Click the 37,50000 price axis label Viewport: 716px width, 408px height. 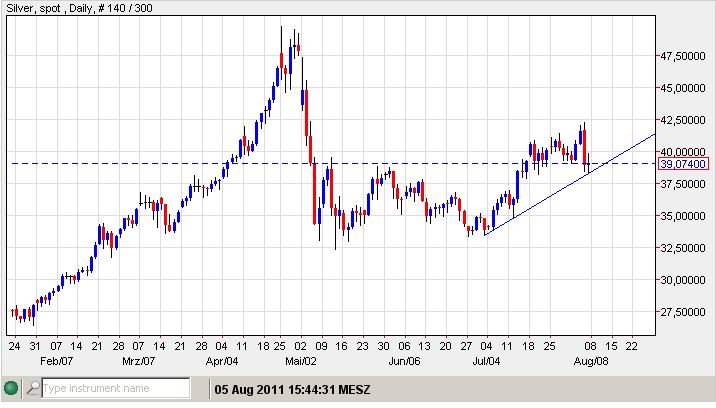(683, 184)
